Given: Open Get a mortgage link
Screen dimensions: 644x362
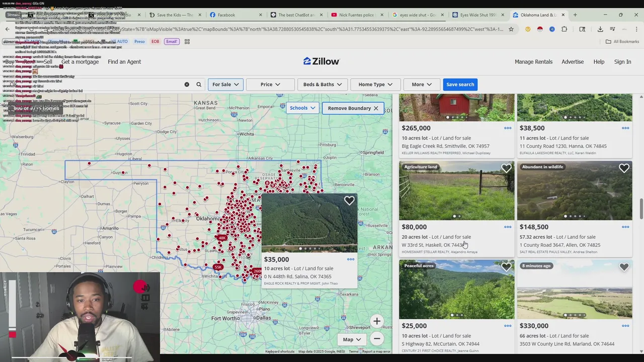Looking at the screenshot, I should [80, 61].
